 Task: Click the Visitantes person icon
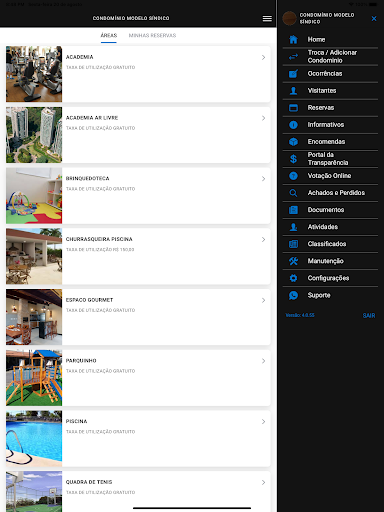click(x=293, y=91)
